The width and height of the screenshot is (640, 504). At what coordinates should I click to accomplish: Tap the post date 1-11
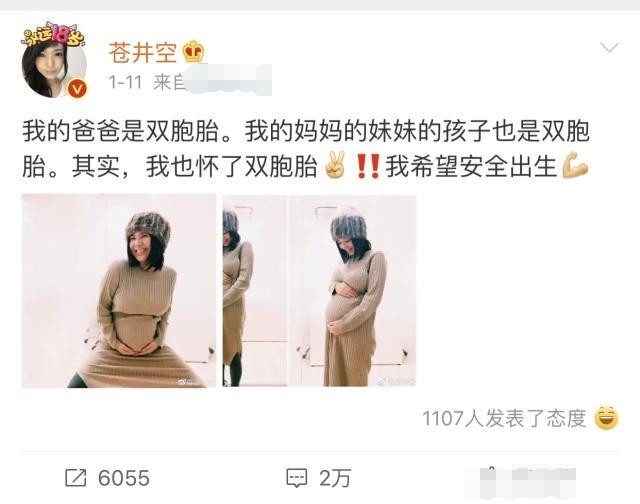pyautogui.click(x=125, y=83)
